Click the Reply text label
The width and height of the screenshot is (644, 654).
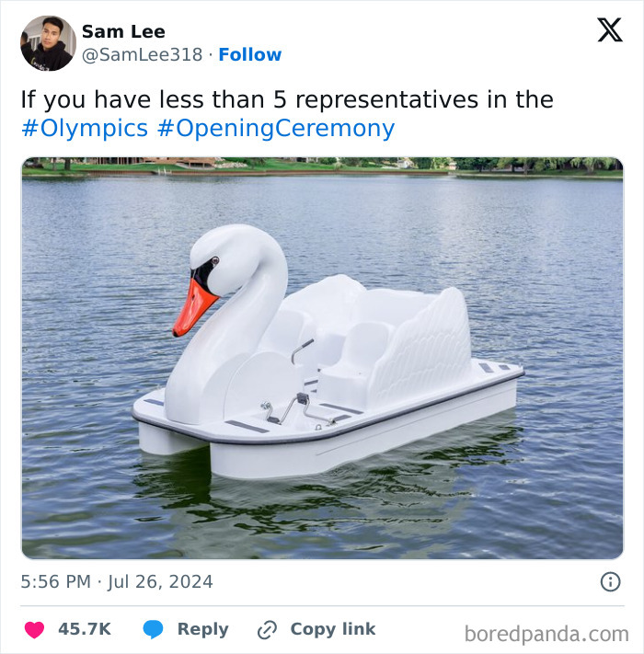[203, 629]
